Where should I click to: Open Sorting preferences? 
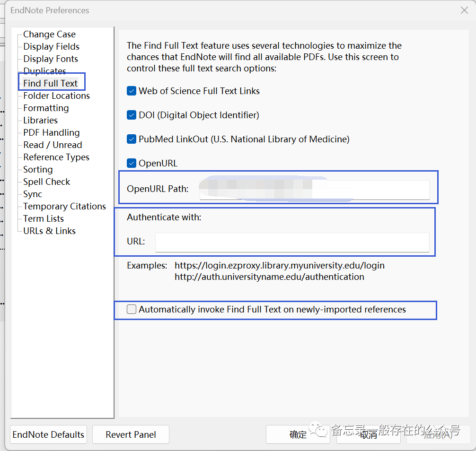pyautogui.click(x=38, y=170)
